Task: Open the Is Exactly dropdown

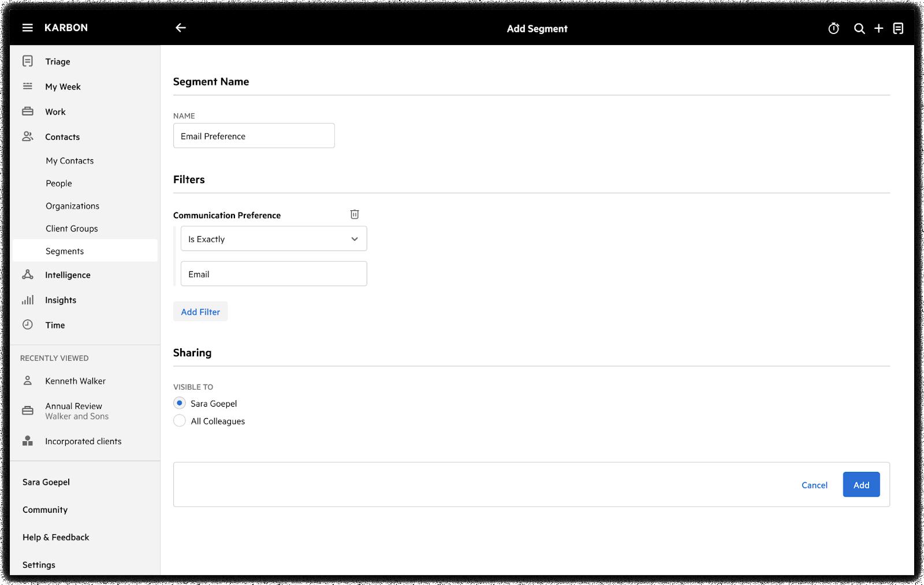Action: point(274,239)
